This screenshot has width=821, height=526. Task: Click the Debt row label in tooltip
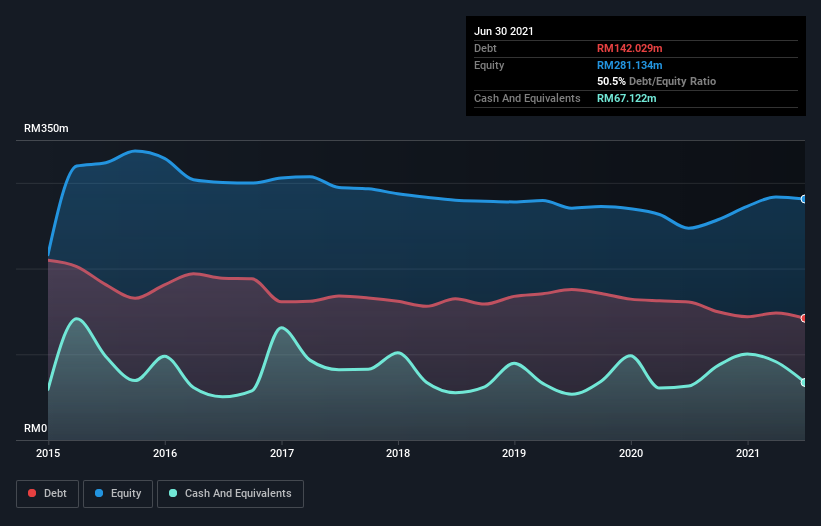coord(485,48)
